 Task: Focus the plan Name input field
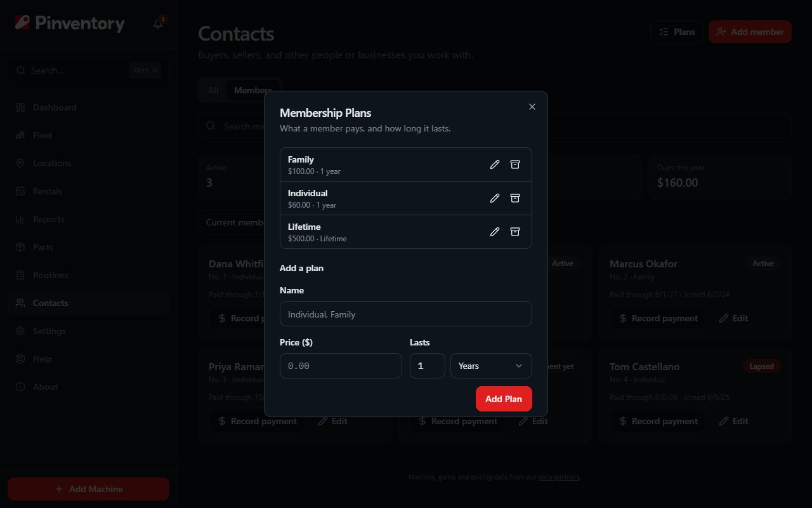406,314
